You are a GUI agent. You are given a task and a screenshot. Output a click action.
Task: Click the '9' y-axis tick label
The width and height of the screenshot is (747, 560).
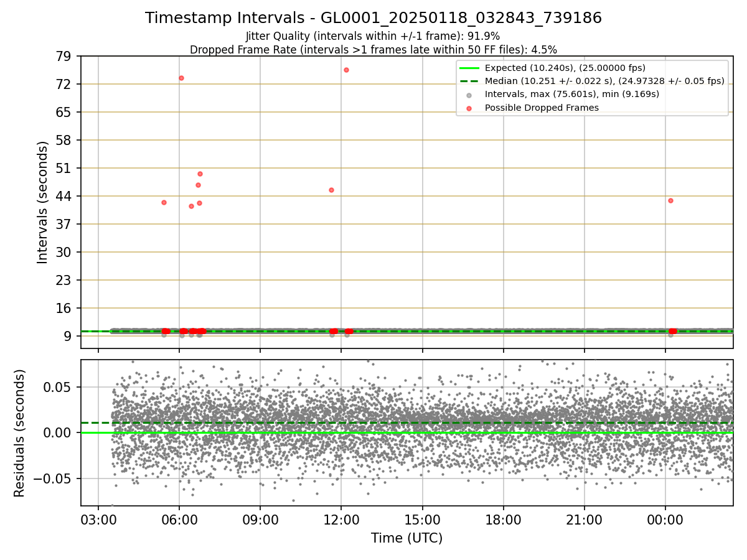68,336
